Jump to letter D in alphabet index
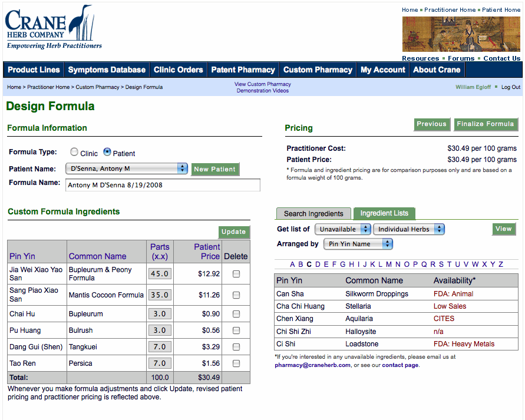525x420 pixels. [318, 264]
